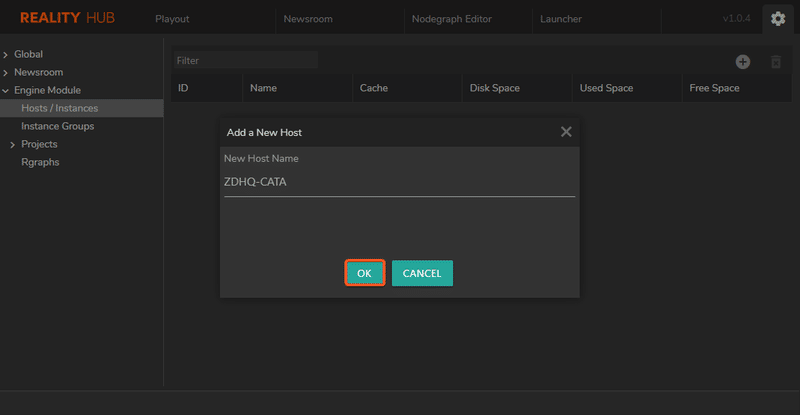Expand the Global tree section
This screenshot has width=800, height=415.
(6, 55)
